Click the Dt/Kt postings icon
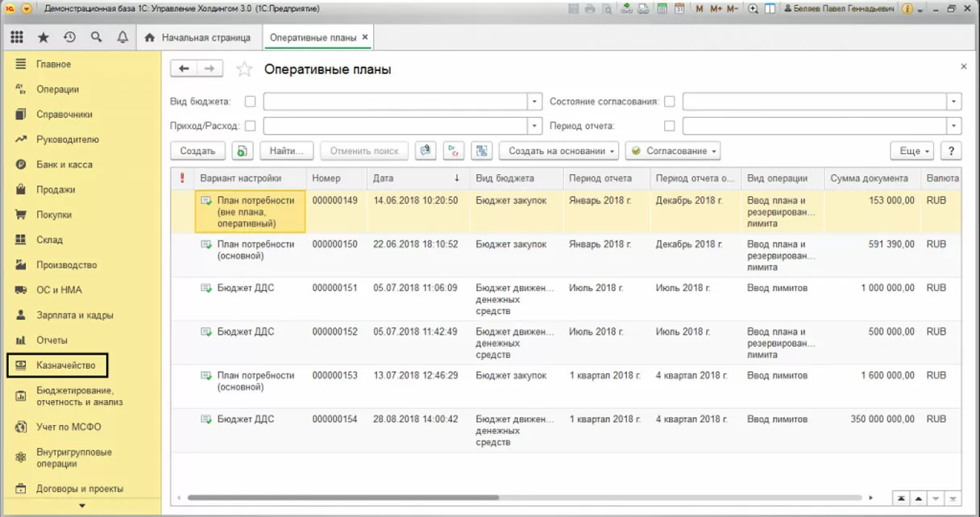 pos(455,151)
